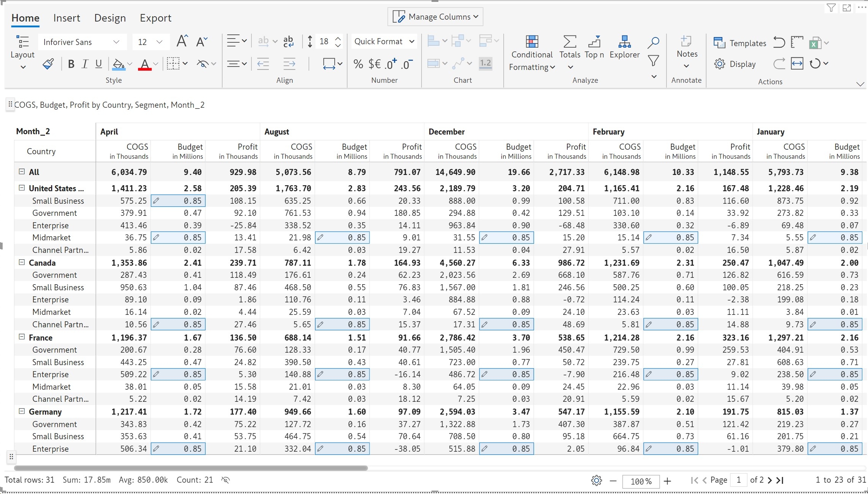Click the Undo arrow in Actions
868x494 pixels.
click(x=779, y=42)
